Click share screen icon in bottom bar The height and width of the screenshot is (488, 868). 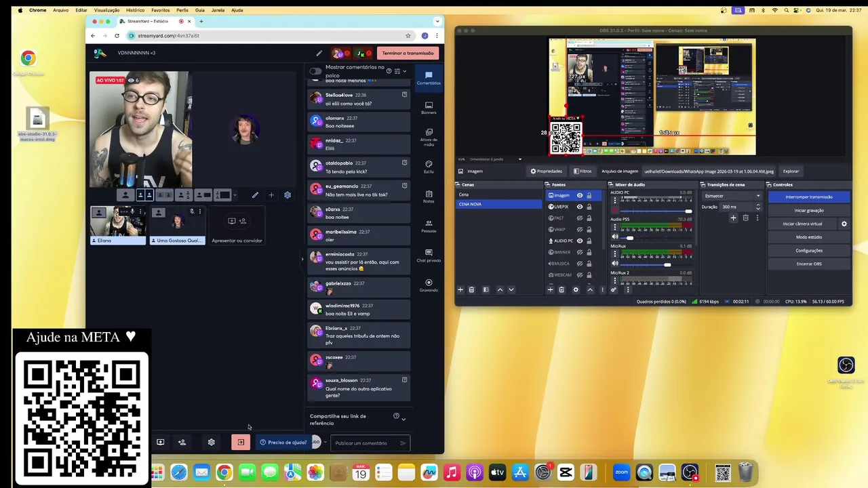[161, 443]
